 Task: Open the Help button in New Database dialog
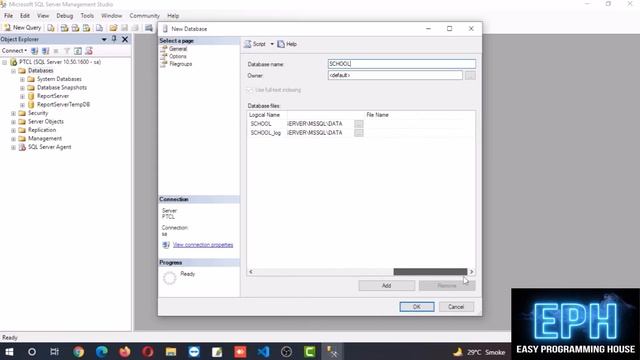[287, 44]
